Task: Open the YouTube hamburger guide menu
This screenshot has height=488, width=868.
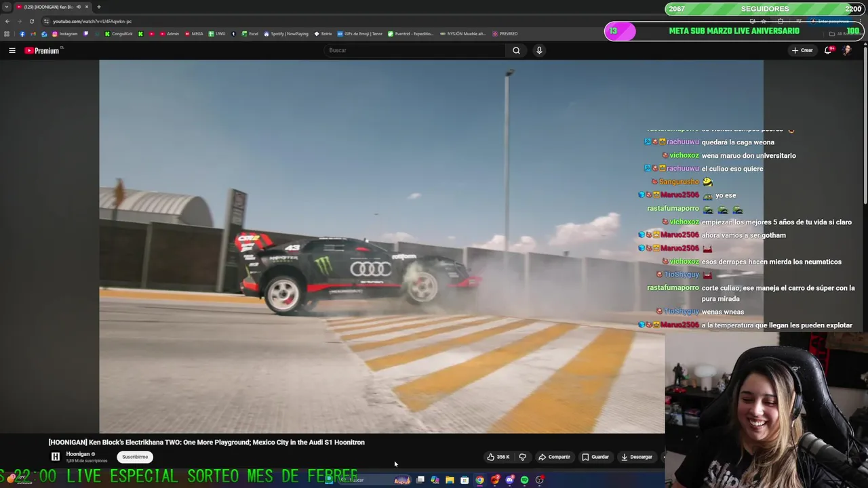Action: tap(12, 51)
